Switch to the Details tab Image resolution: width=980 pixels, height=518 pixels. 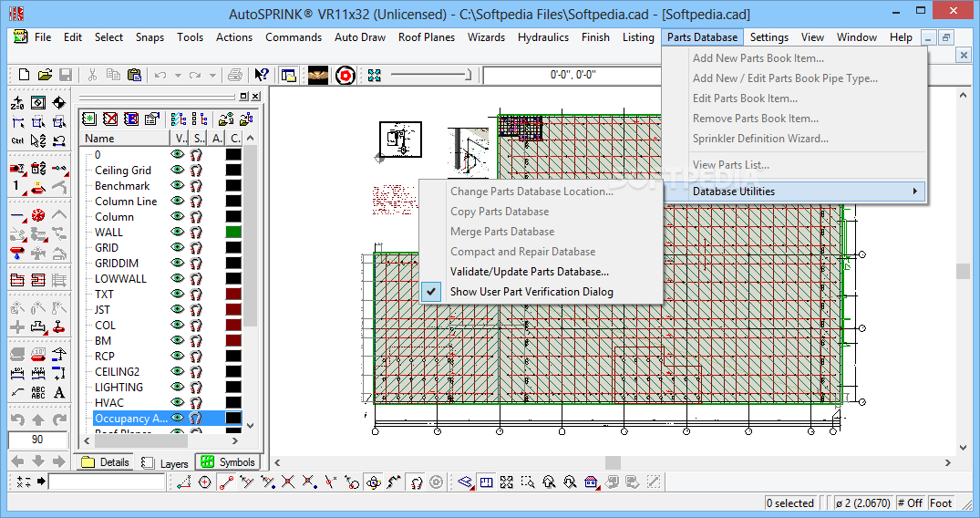click(106, 462)
